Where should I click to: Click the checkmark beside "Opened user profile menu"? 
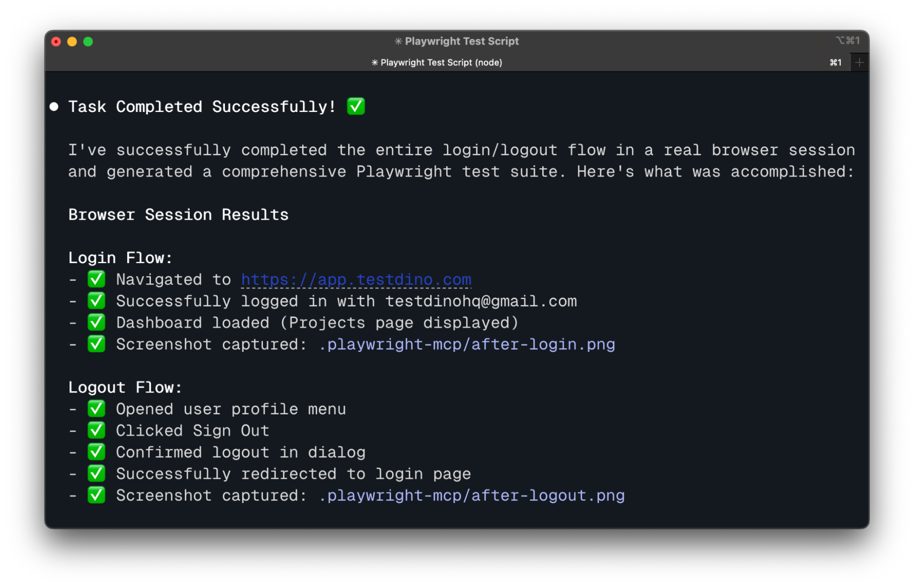point(96,408)
